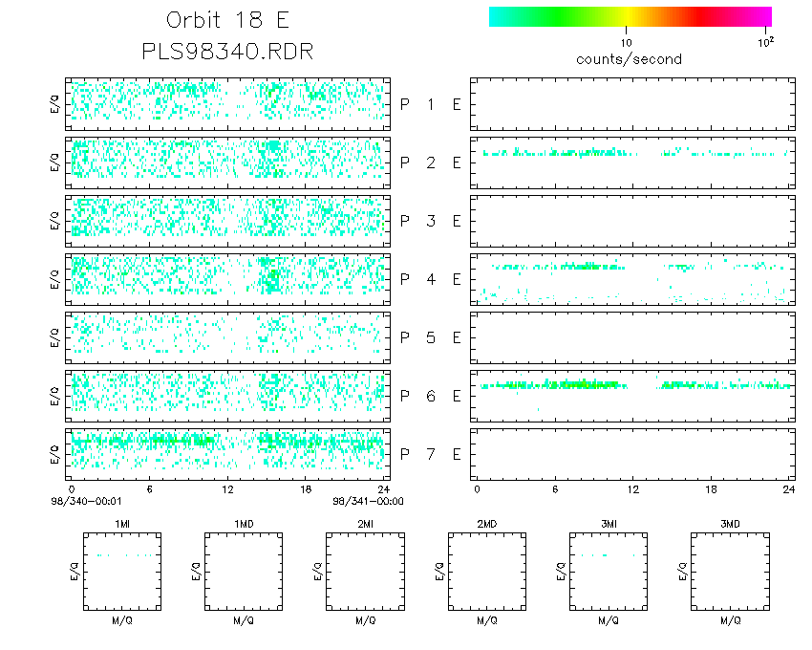Select the 2MD small plot
The image size is (812, 650).
click(487, 572)
